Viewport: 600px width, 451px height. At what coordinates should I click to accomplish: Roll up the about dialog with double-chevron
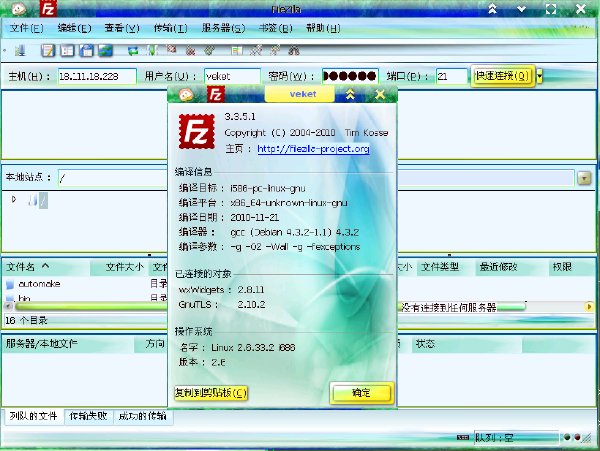[350, 94]
